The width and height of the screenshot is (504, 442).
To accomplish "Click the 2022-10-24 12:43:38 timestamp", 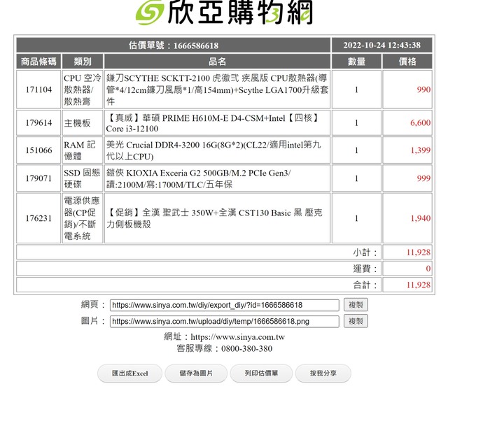I will pyautogui.click(x=382, y=45).
